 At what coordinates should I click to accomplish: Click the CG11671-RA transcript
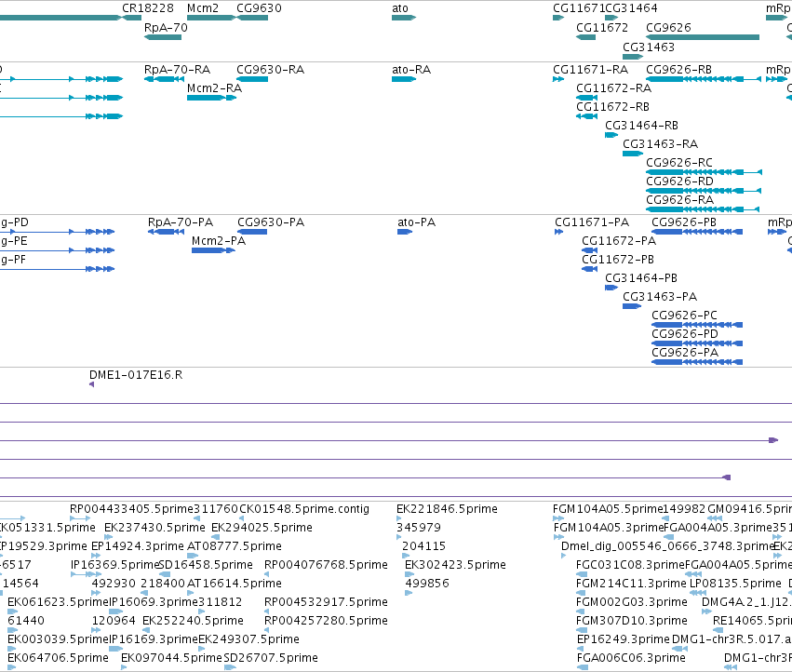558,79
